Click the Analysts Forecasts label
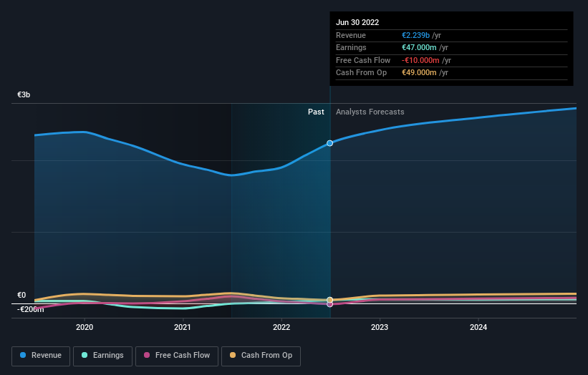 (x=370, y=112)
